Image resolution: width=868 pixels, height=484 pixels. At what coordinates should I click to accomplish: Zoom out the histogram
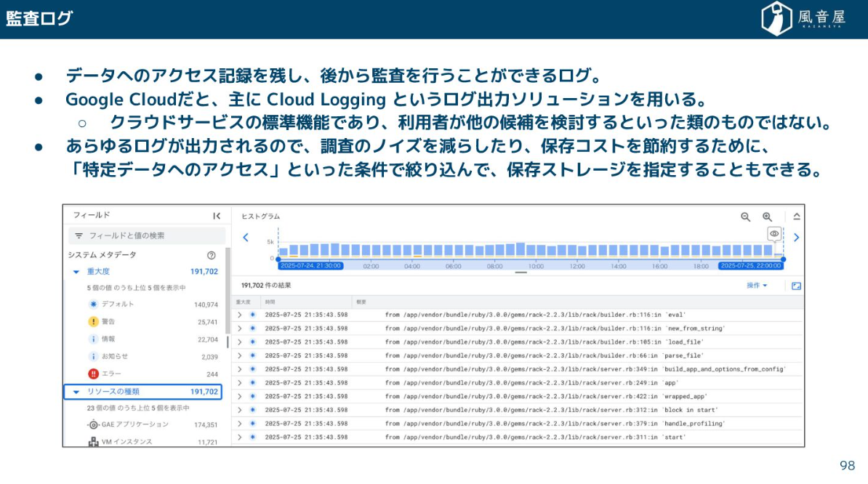tap(745, 217)
